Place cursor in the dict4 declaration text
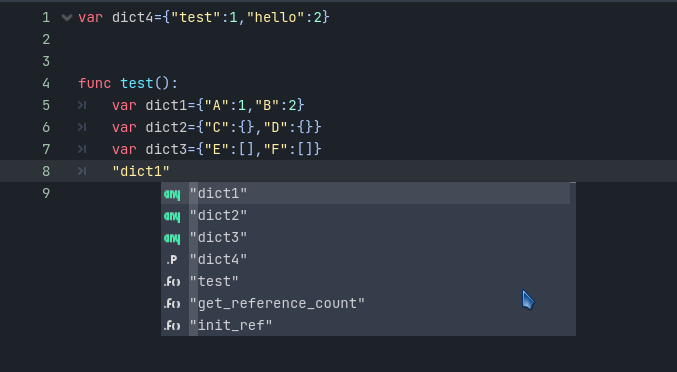 204,18
